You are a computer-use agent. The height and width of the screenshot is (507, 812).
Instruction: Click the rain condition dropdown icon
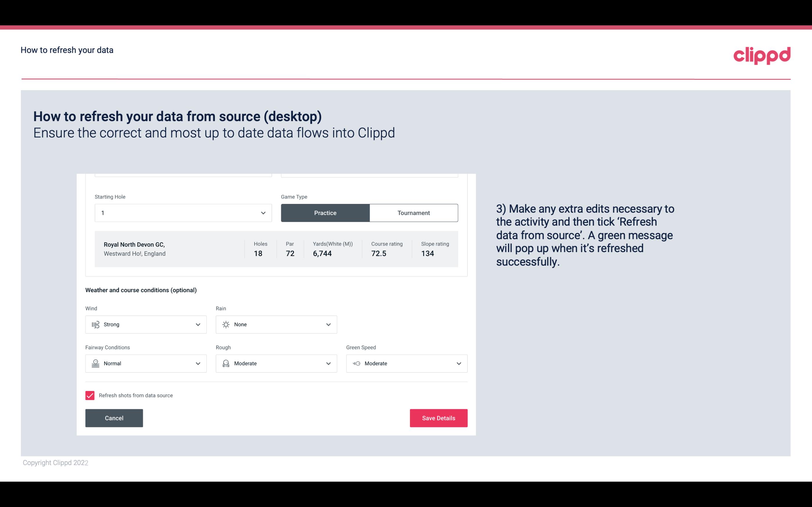(328, 324)
